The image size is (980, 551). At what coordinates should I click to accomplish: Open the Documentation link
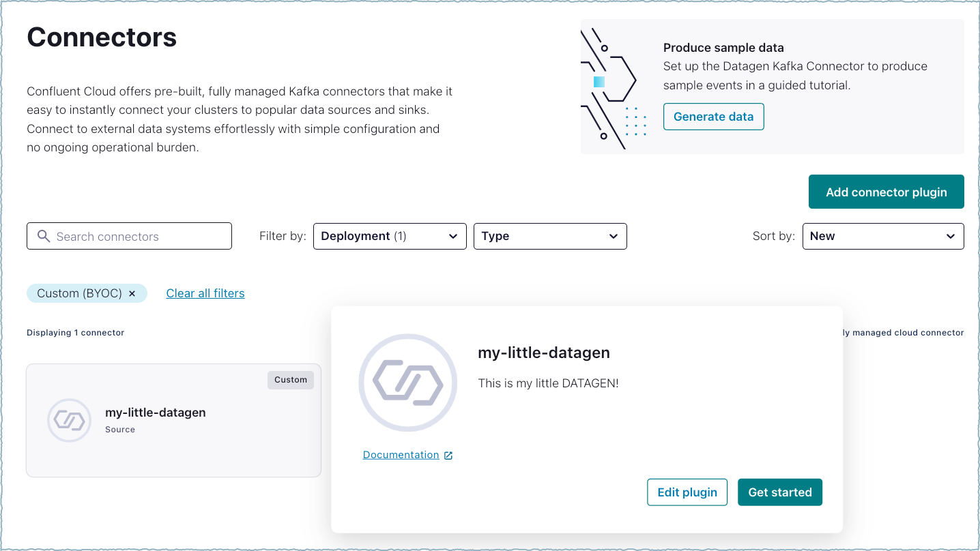coord(401,455)
